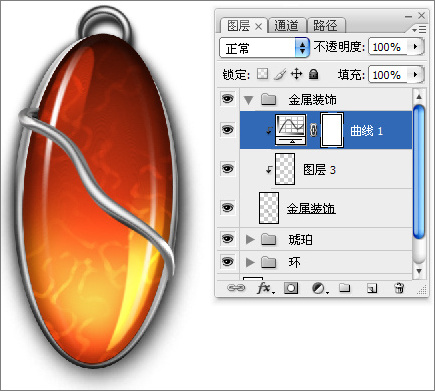Add a layer mask
This screenshot has height=391, width=435.
point(291,288)
